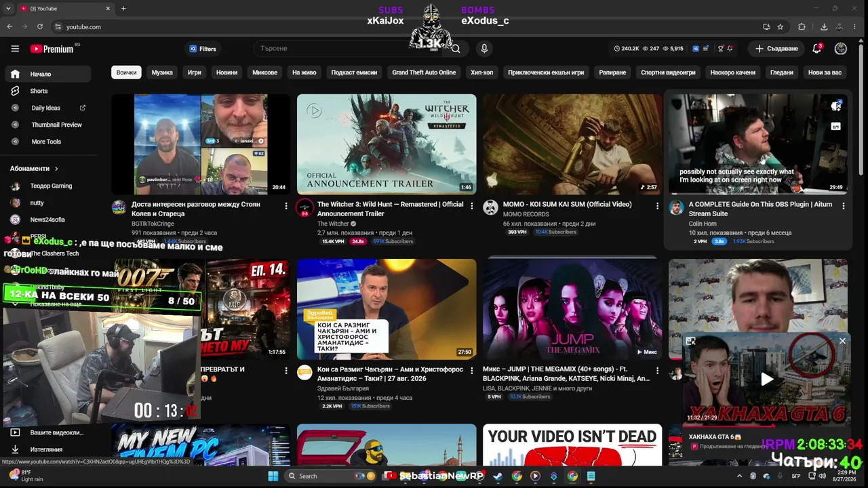Select the Подкаст емисии filter chip
The image size is (868, 488).
point(354,73)
